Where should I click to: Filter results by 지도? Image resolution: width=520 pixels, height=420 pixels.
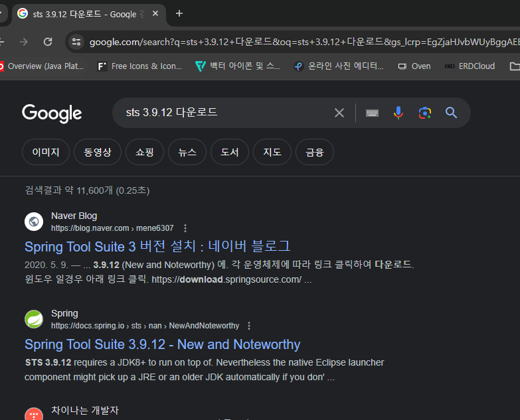point(272,152)
